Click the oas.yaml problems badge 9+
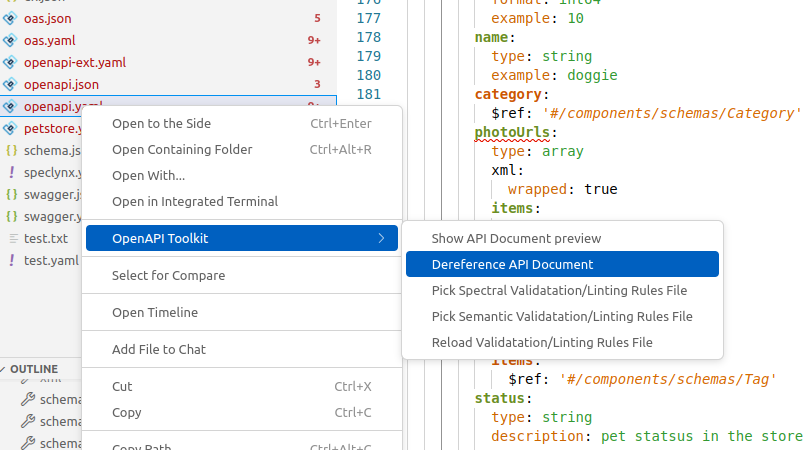 (314, 40)
